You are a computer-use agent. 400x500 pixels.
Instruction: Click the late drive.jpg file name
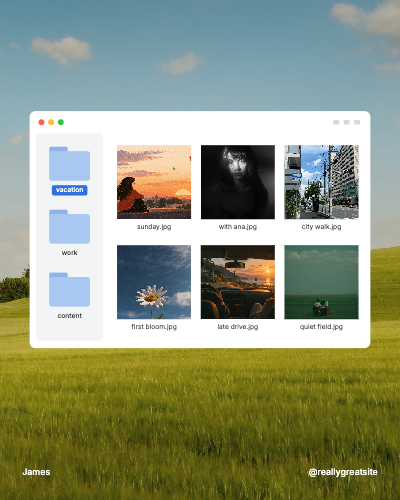click(x=238, y=327)
